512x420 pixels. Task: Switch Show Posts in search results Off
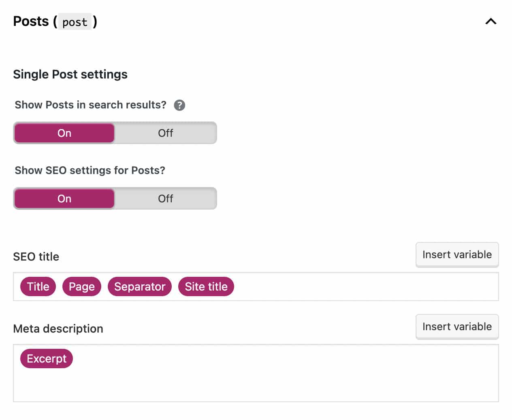coord(165,133)
